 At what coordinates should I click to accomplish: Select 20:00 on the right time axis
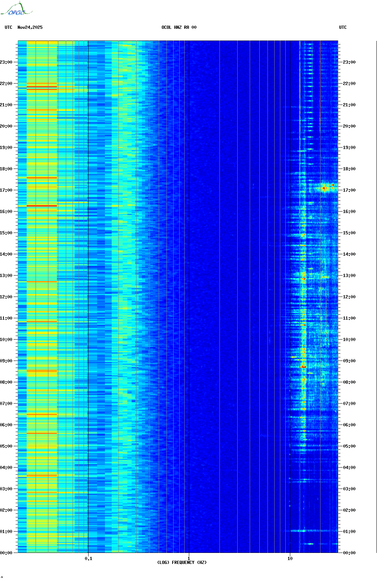[349, 126]
